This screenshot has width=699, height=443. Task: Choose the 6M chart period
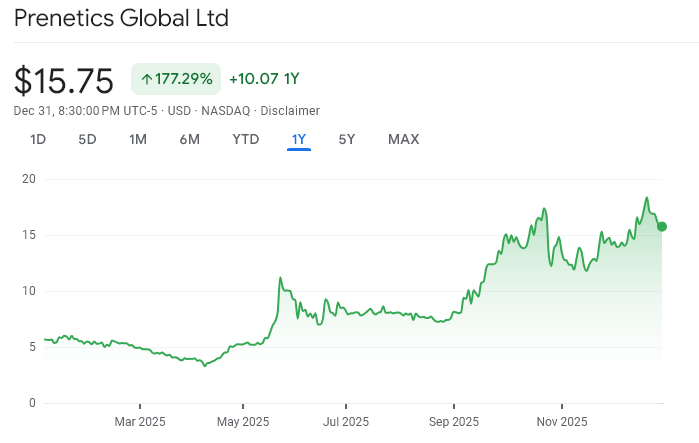coord(190,139)
